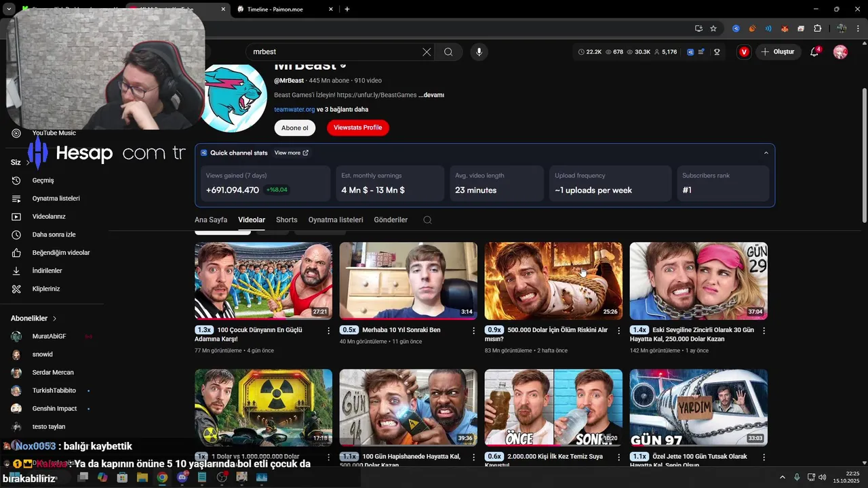Switch to Timeline - Paimon.moe browser tab
This screenshot has width=868, height=488.
coord(285,9)
